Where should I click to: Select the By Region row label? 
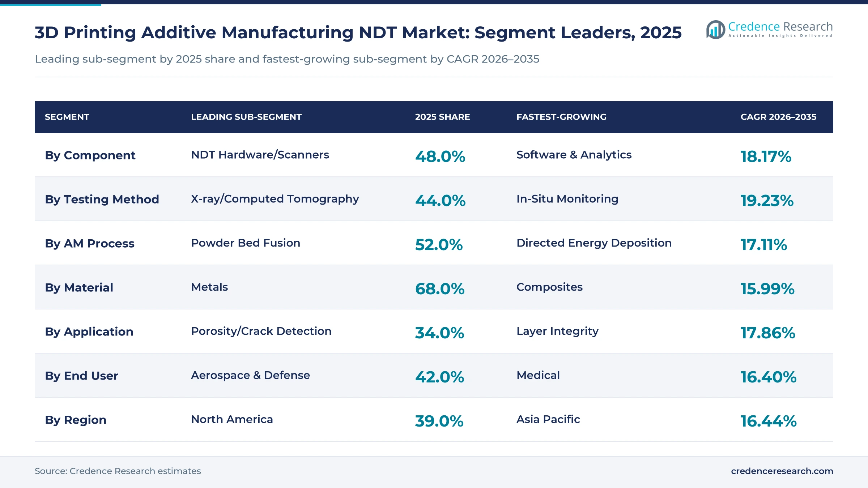click(x=76, y=420)
